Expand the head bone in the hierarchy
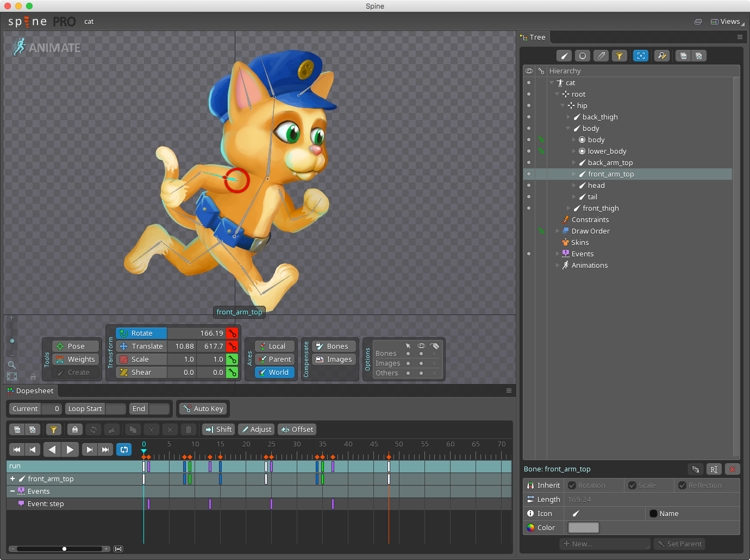This screenshot has height=560, width=750. [x=575, y=185]
